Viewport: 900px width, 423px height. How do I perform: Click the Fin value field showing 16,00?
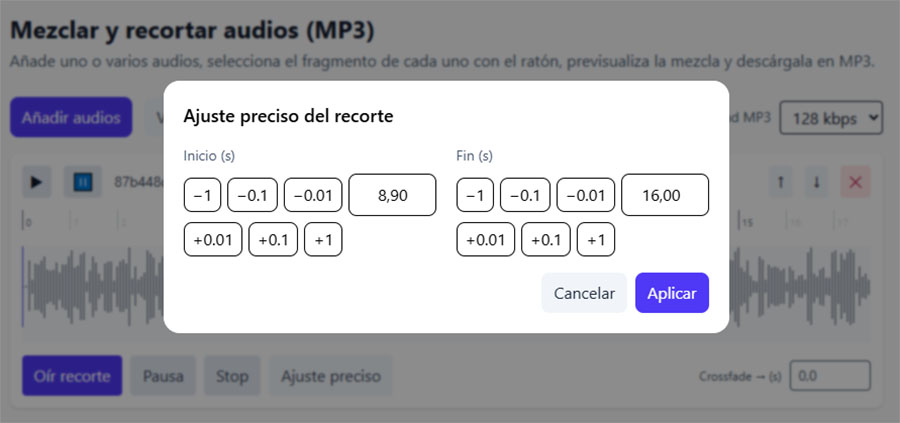665,195
